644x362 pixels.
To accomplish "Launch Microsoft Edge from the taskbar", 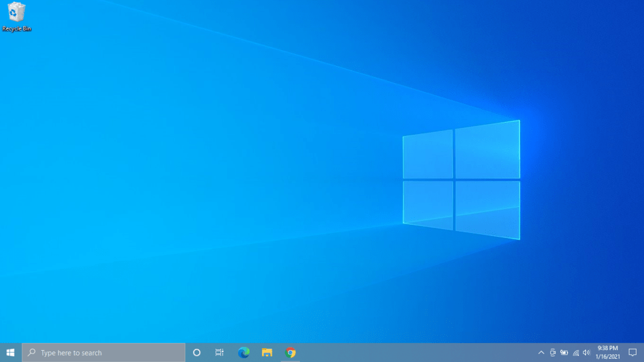I will 244,353.
